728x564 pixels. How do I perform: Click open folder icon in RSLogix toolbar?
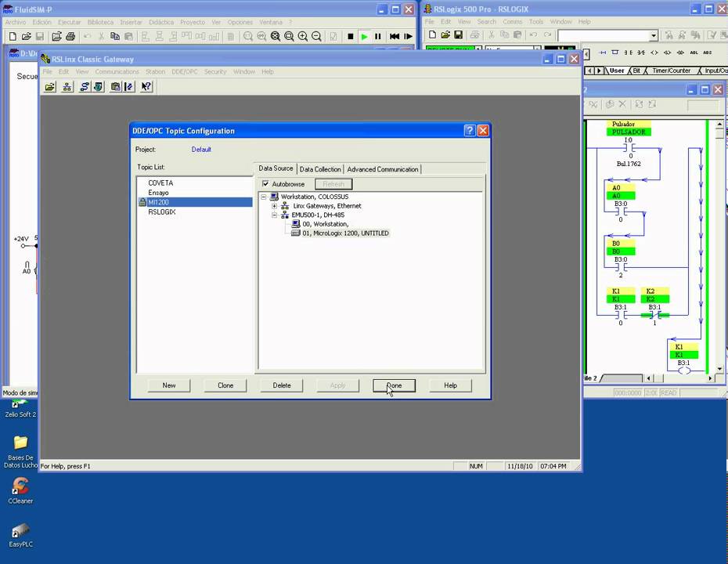tap(445, 34)
